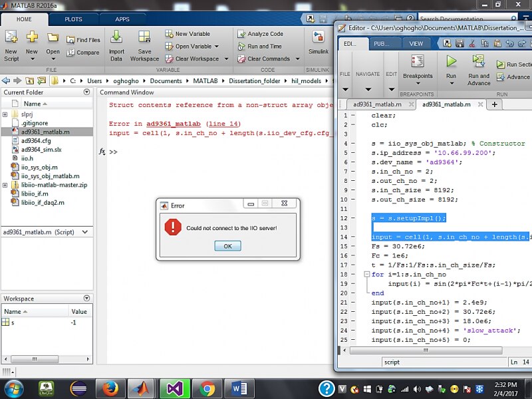The height and width of the screenshot is (399, 532).
Task: Expand the slprj folder tree node
Action: click(x=5, y=114)
